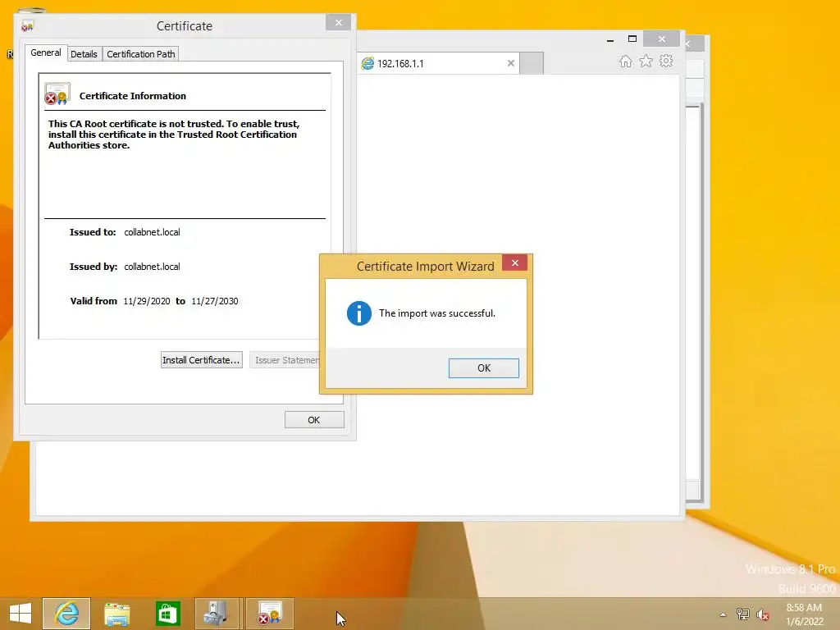
Task: Select the General tab
Action: click(46, 52)
